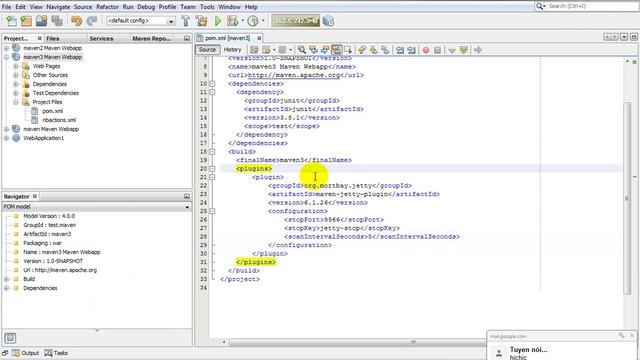Switch to the Maven Repo tab
Viewport: 640px width, 360px height.
click(x=151, y=38)
